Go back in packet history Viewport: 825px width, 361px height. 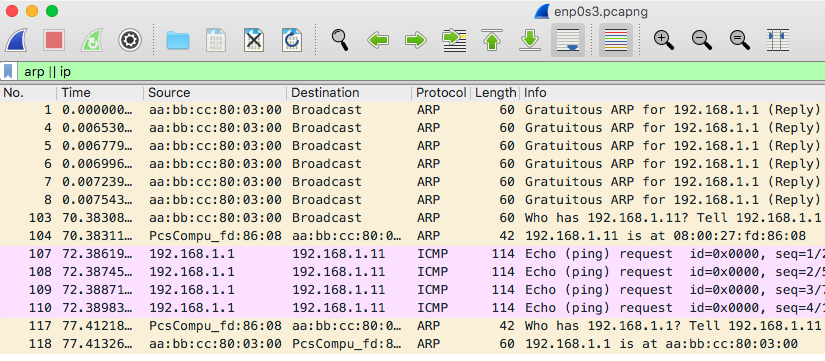[378, 41]
